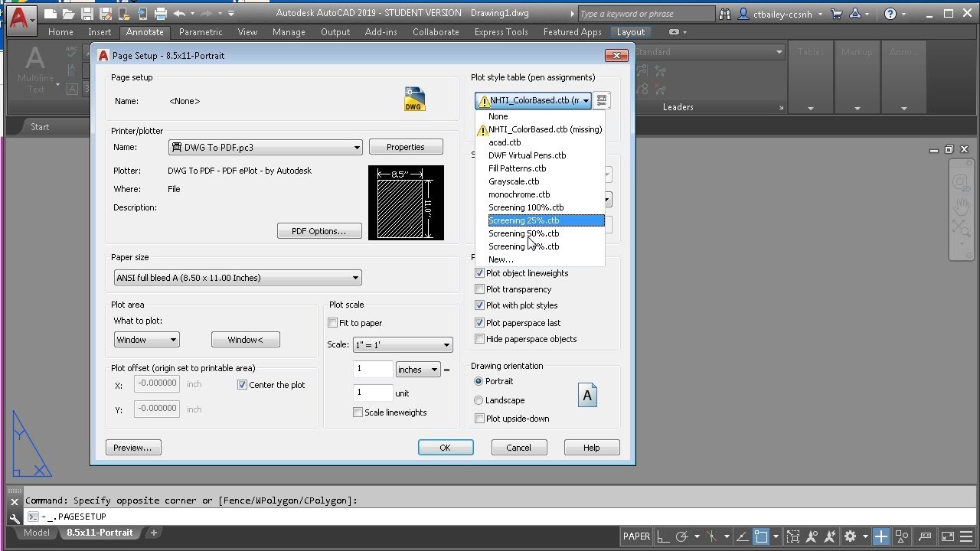This screenshot has height=551, width=980.
Task: Click the New drawing icon in Quick Access toolbar
Action: tap(51, 14)
